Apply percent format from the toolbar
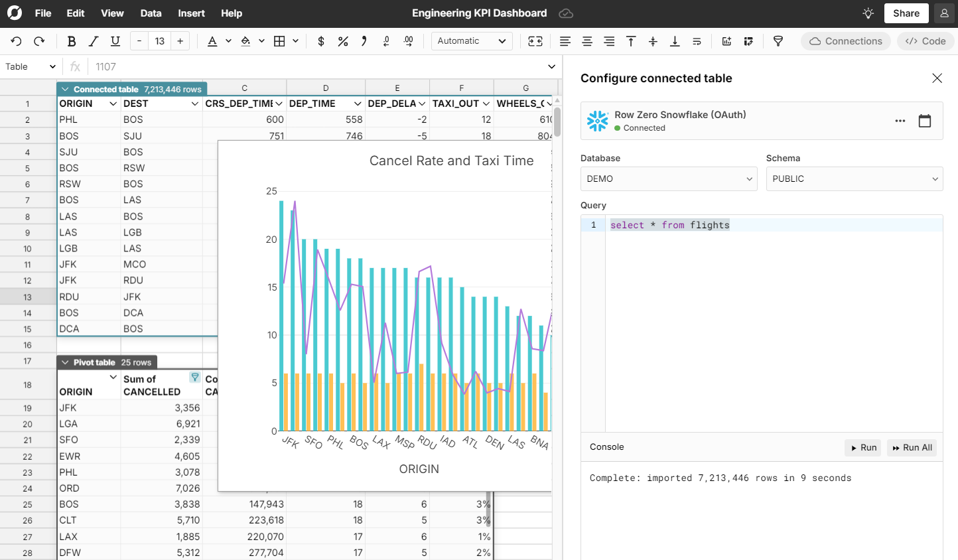Screen dimensions: 958x560 (x=343, y=41)
